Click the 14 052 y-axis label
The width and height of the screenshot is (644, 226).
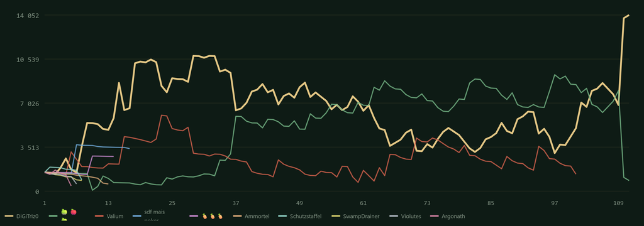28,16
